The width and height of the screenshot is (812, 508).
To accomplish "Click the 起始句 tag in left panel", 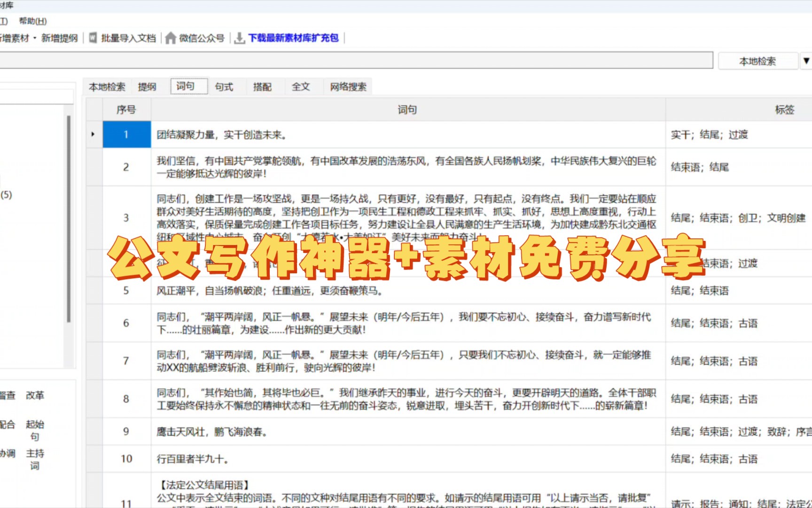I will pos(35,430).
